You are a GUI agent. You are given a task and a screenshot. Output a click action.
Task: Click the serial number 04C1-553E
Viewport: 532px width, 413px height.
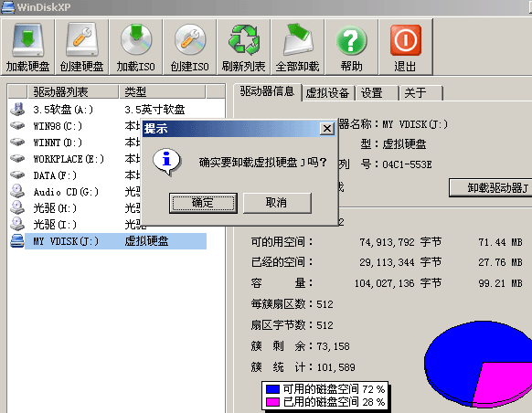click(407, 164)
